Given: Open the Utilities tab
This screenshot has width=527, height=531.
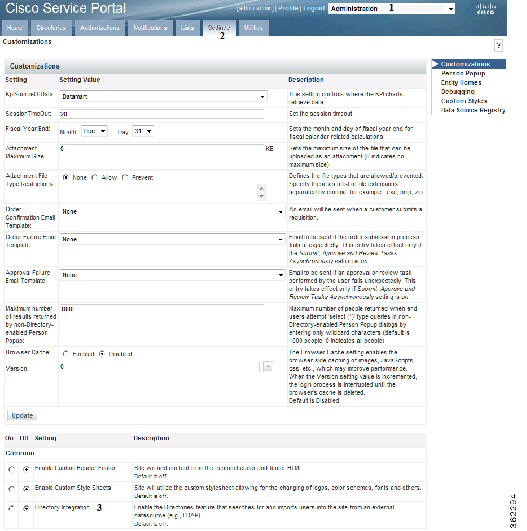Looking at the screenshot, I should click(253, 28).
